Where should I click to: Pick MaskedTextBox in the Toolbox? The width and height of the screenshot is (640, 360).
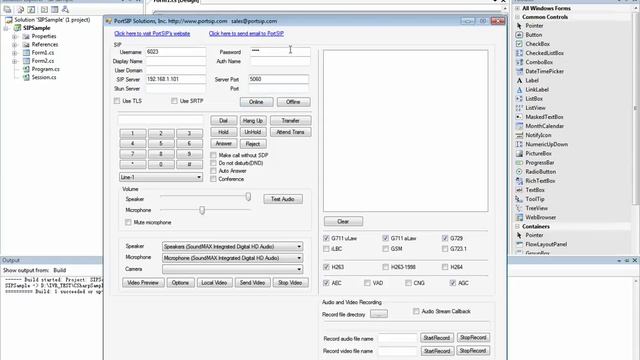544,117
